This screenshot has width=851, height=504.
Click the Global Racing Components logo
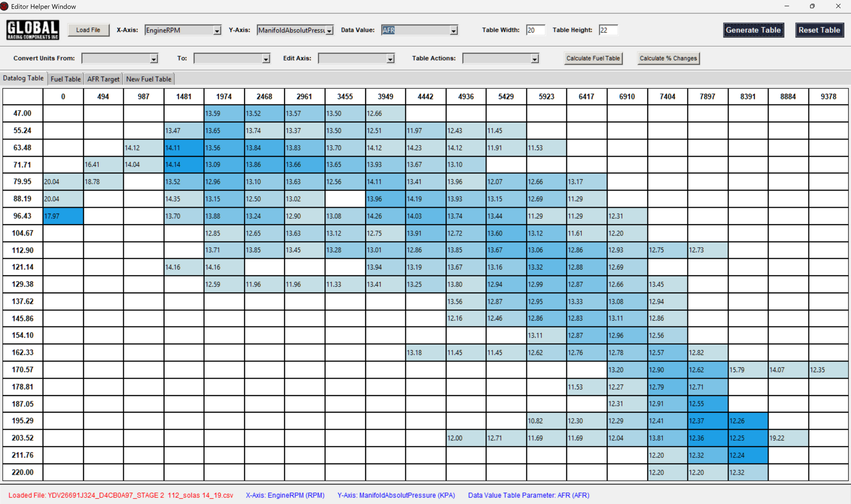(x=33, y=30)
